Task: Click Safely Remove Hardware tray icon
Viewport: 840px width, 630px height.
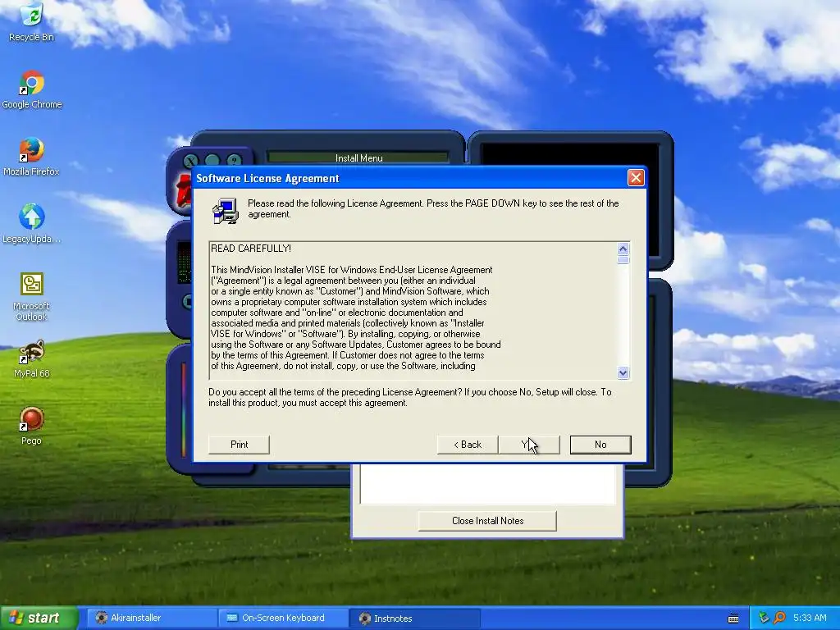Action: click(764, 619)
